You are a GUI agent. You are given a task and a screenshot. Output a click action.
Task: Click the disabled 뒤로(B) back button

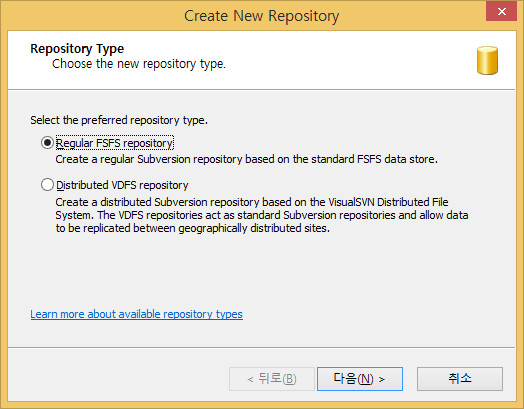pyautogui.click(x=272, y=379)
